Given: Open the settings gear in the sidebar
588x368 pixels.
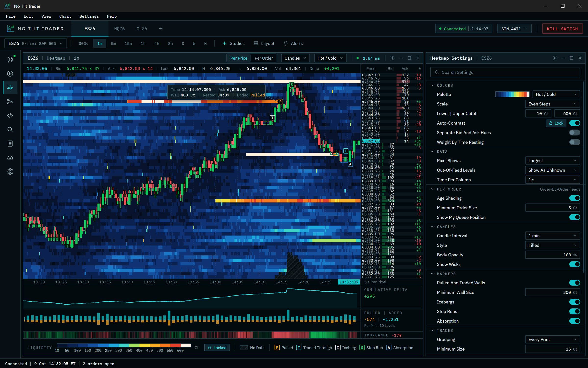Looking at the screenshot, I should tap(10, 171).
